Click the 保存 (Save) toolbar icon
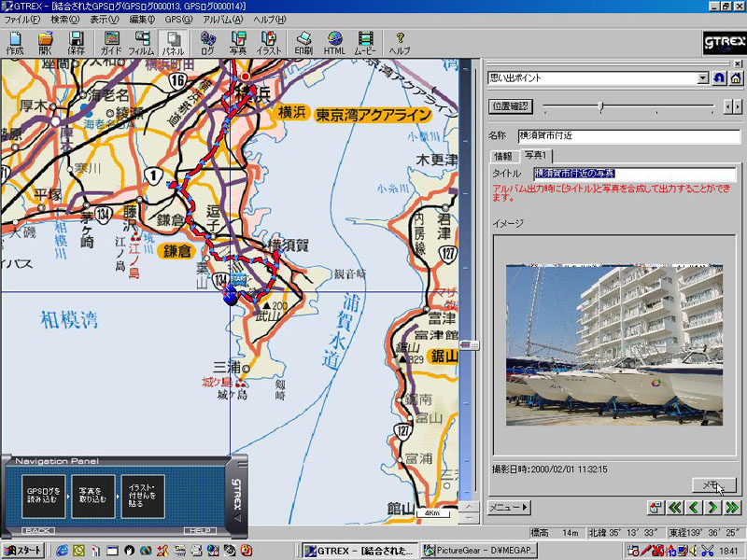The width and height of the screenshot is (747, 560). (x=76, y=43)
